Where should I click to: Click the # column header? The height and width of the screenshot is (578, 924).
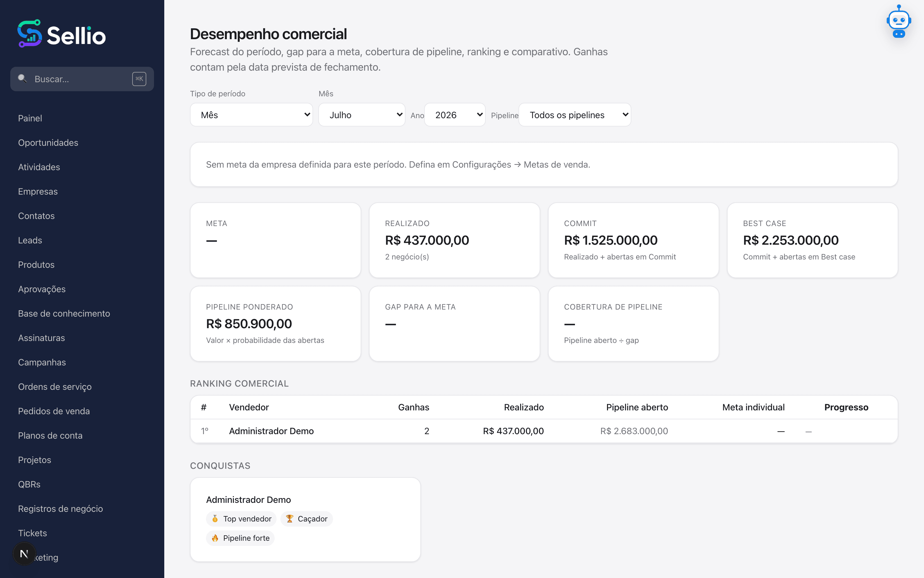203,407
